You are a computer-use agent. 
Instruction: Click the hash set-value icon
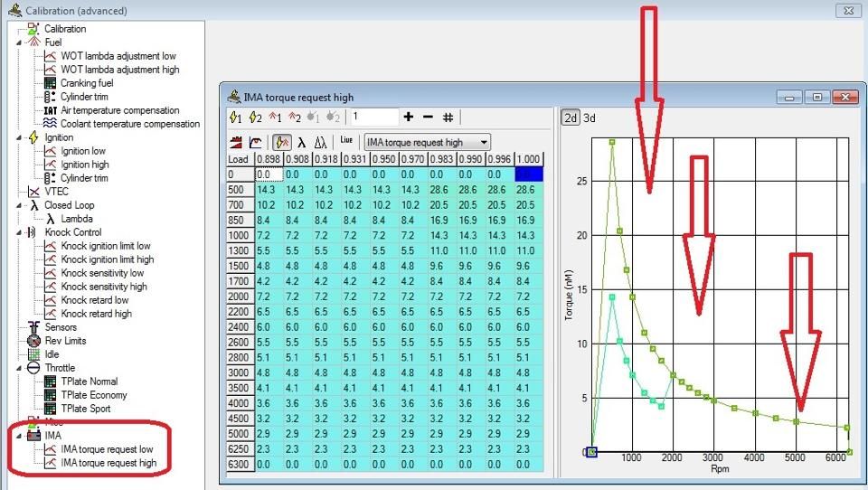tap(448, 118)
